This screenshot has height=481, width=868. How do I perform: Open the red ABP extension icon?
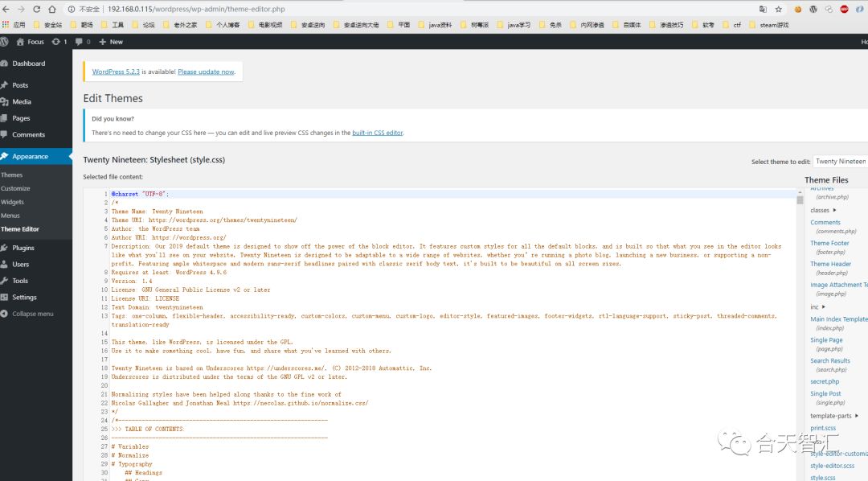click(x=844, y=9)
